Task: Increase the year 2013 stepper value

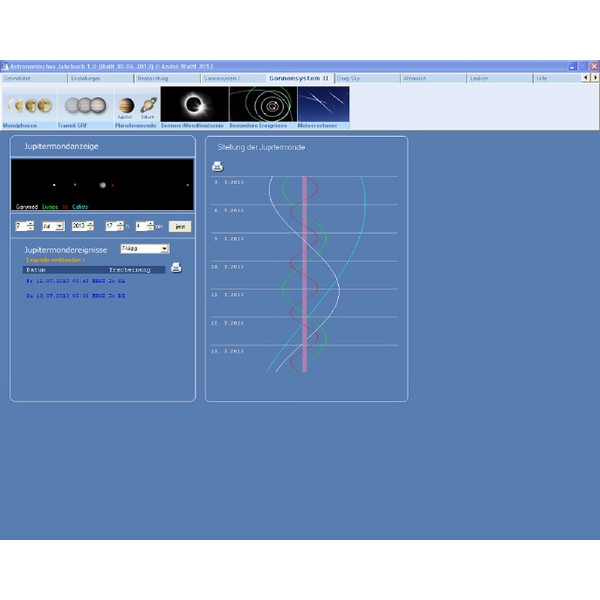Action: (x=90, y=224)
